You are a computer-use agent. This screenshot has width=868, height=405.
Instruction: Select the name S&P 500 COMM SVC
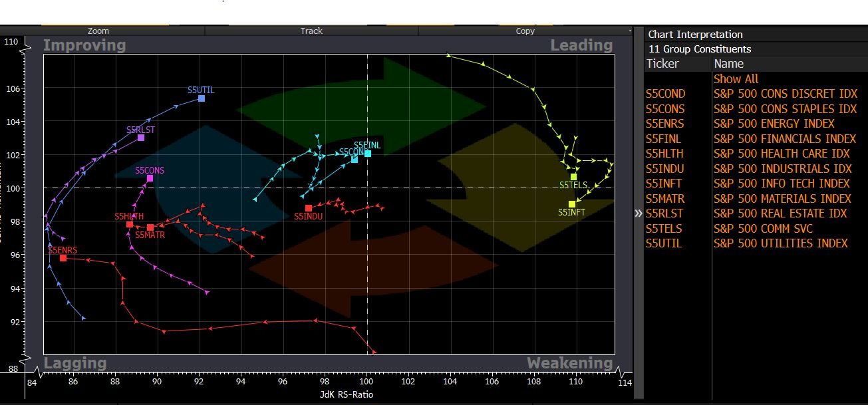(763, 228)
